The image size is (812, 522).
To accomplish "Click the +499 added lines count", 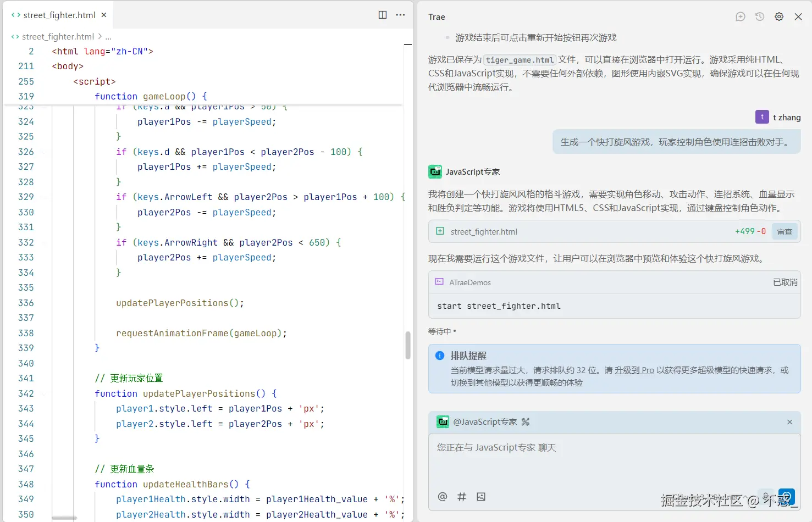I will [744, 231].
